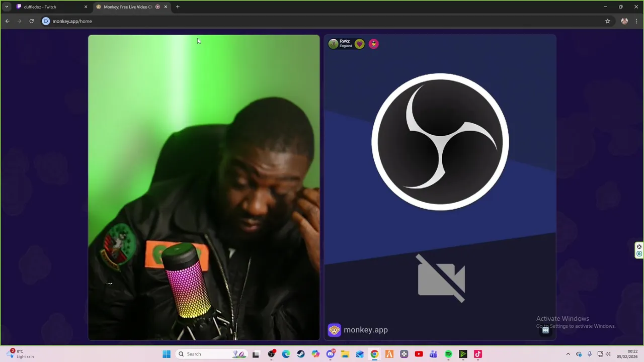Close the duffledoz - Twitch tab
644x362 pixels.
86,7
